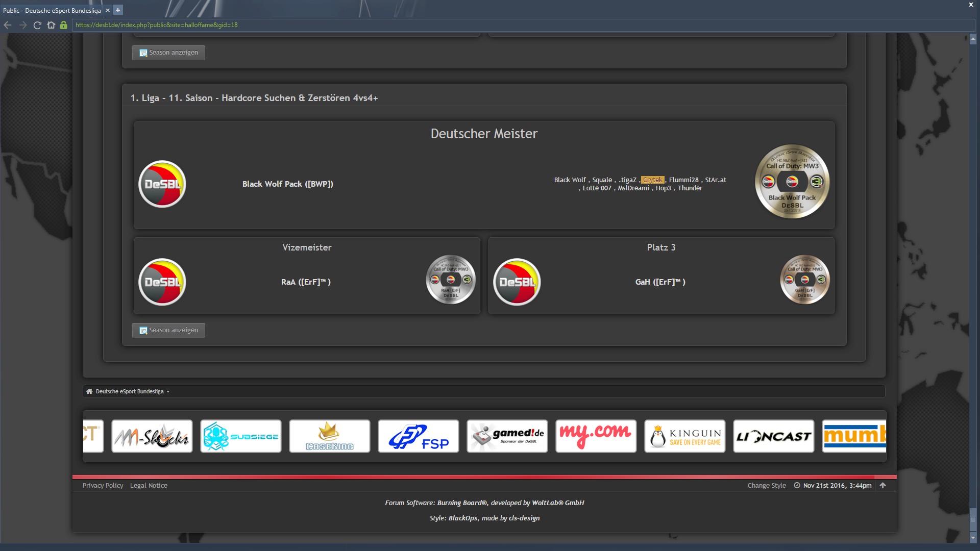Go back with the browser arrow
The image size is (980, 551).
[8, 25]
